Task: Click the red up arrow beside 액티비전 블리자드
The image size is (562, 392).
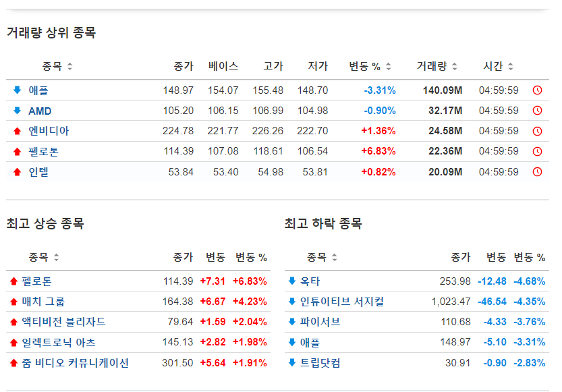Action: click(14, 322)
